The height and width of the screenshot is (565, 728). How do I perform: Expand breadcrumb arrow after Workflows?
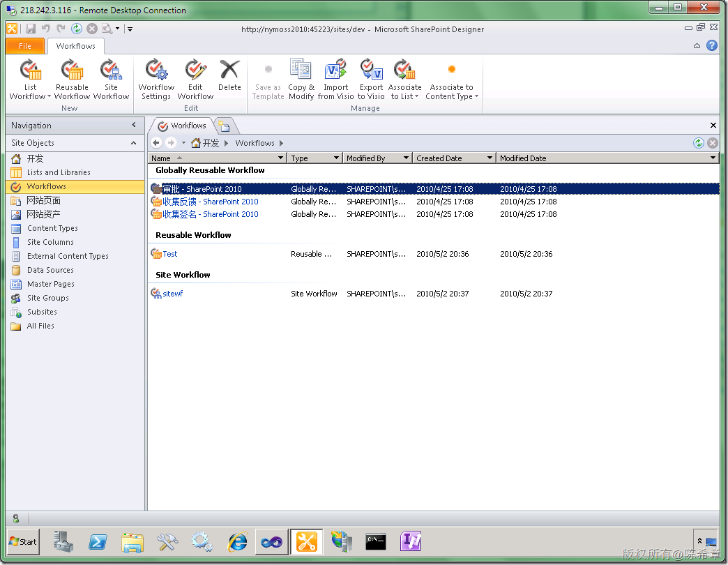coord(281,143)
